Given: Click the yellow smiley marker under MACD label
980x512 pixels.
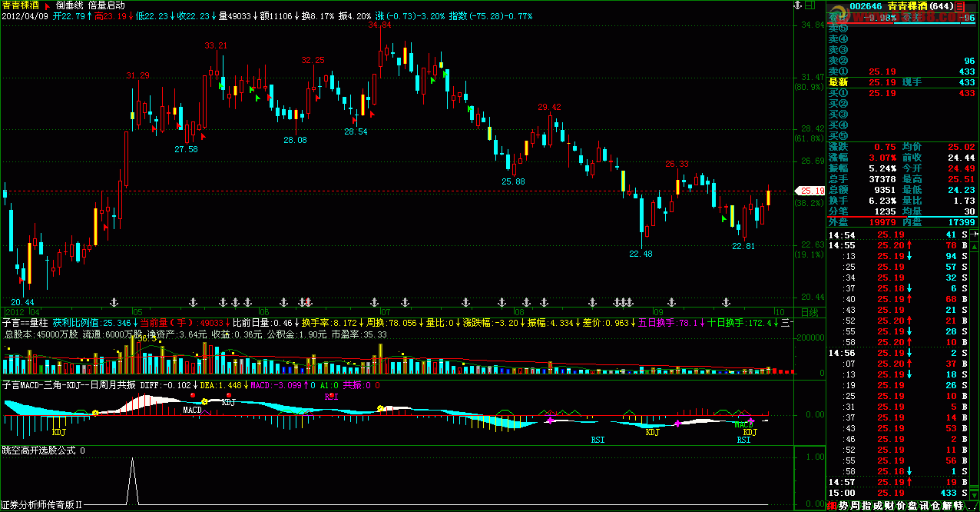Looking at the screenshot, I should (204, 401).
